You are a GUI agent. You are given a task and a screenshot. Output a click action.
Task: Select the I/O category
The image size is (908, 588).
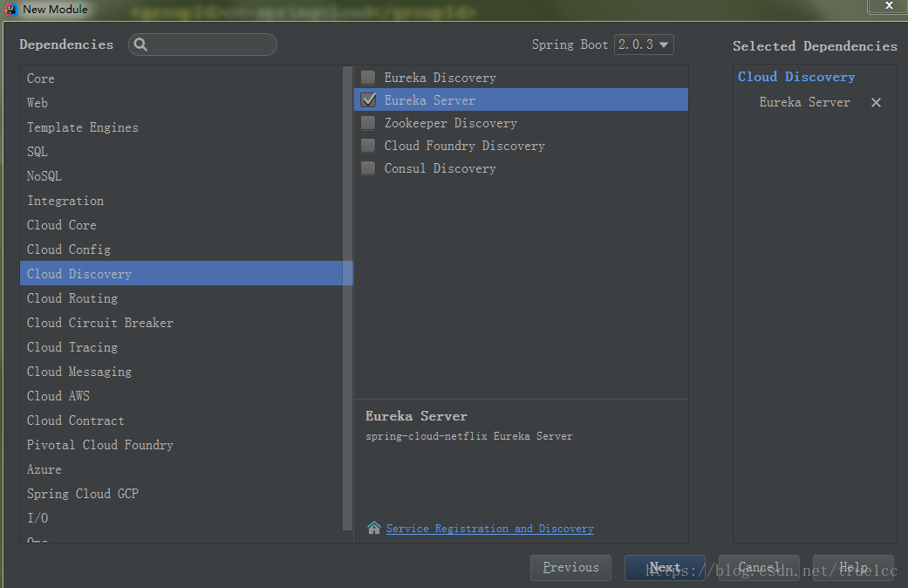[x=181, y=518]
